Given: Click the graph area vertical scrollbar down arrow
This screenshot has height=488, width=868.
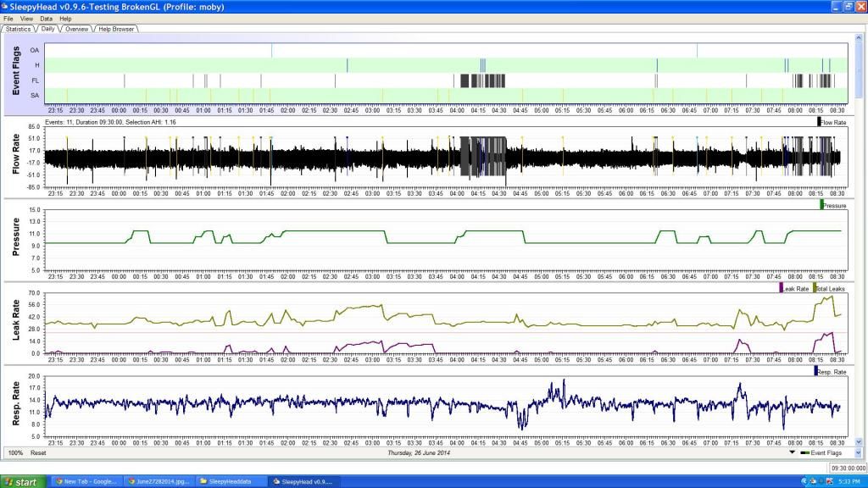Looking at the screenshot, I should [x=860, y=442].
